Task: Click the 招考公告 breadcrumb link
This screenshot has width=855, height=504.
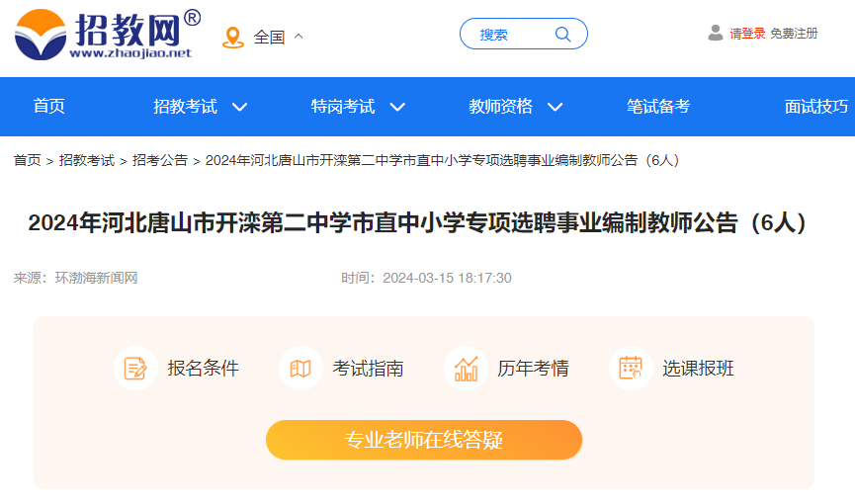Action: pos(160,160)
